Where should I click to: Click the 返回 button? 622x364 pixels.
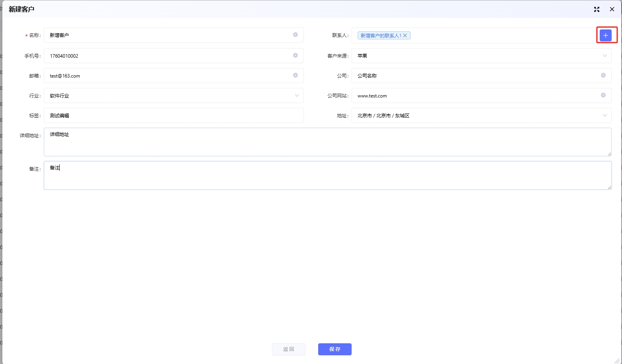[x=288, y=349]
